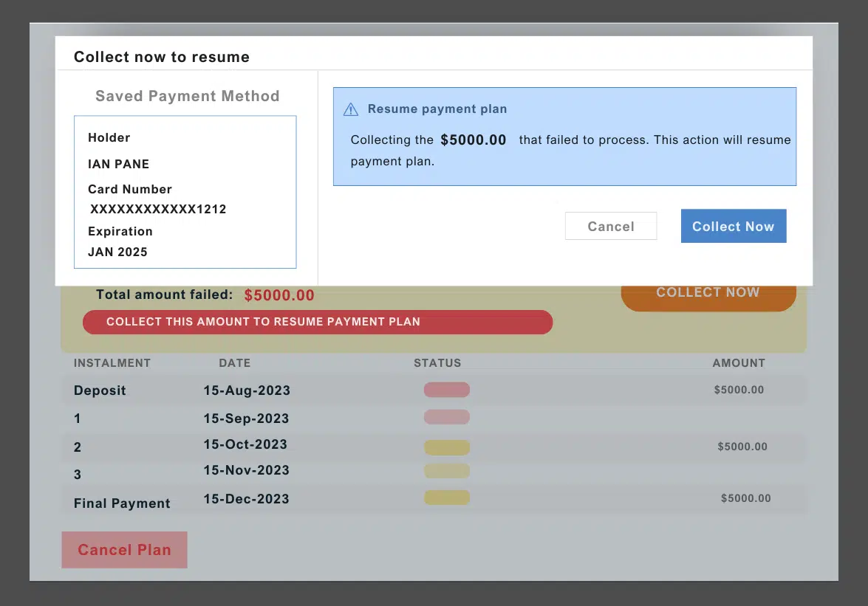Click the DATE column header
Screen dimensions: 868x606
point(235,363)
